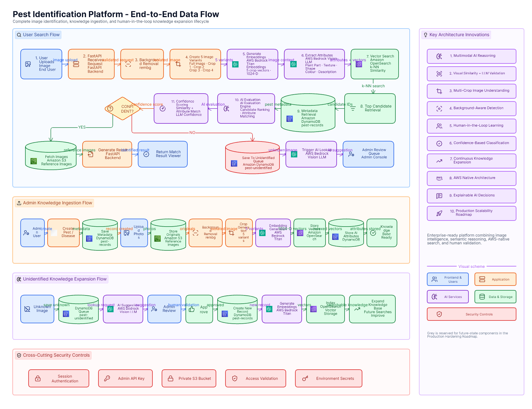
Task: Click the Metadata Retrieval DynamoDB cylinder
Action: [x=308, y=113]
